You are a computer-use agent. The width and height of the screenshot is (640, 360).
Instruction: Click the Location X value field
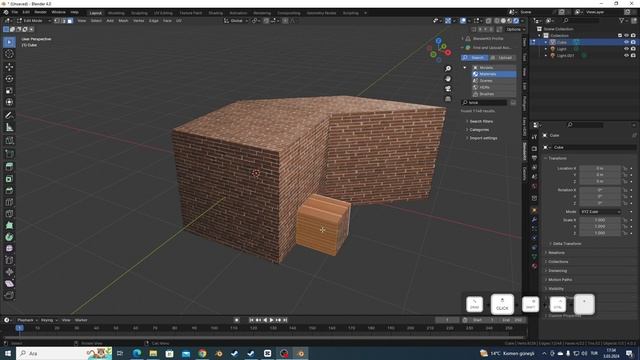(x=600, y=168)
